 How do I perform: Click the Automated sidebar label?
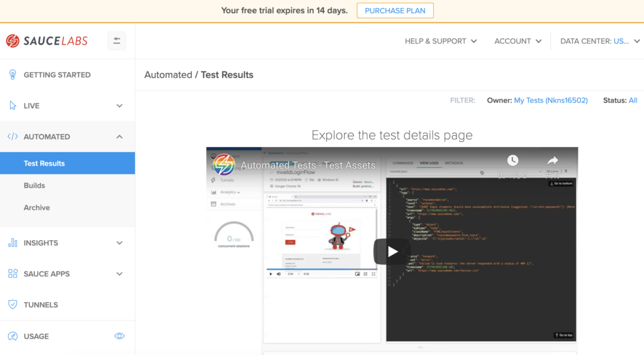coord(47,137)
